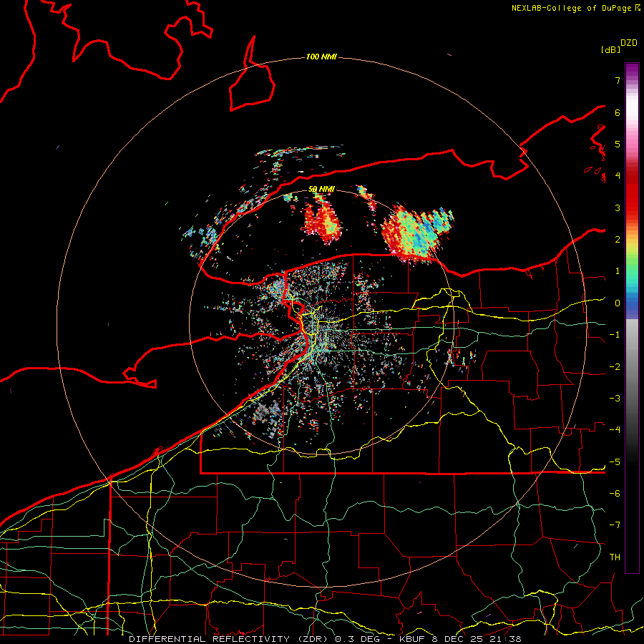The image size is (644, 644).
Task: Click the -5 dB scale tick label
Action: click(615, 462)
